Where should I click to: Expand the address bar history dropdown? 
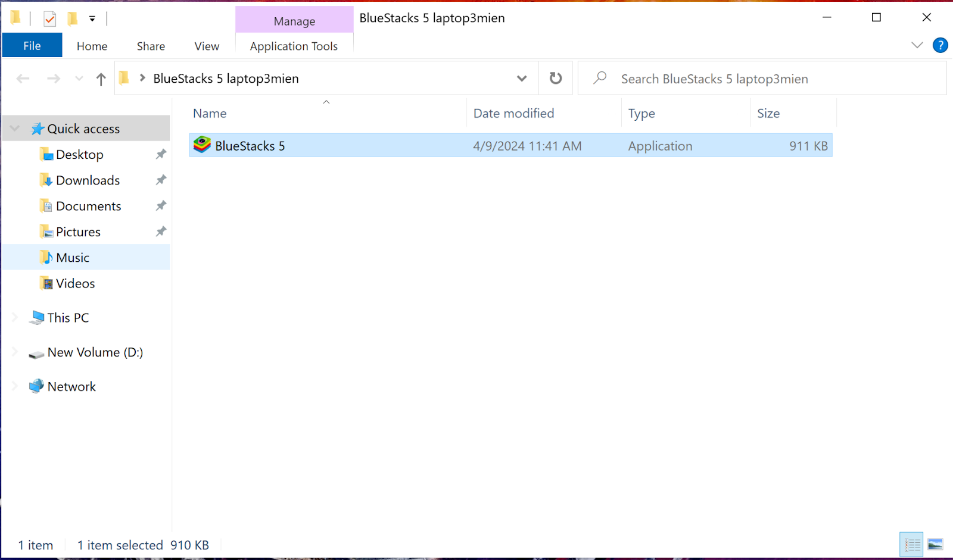(522, 78)
